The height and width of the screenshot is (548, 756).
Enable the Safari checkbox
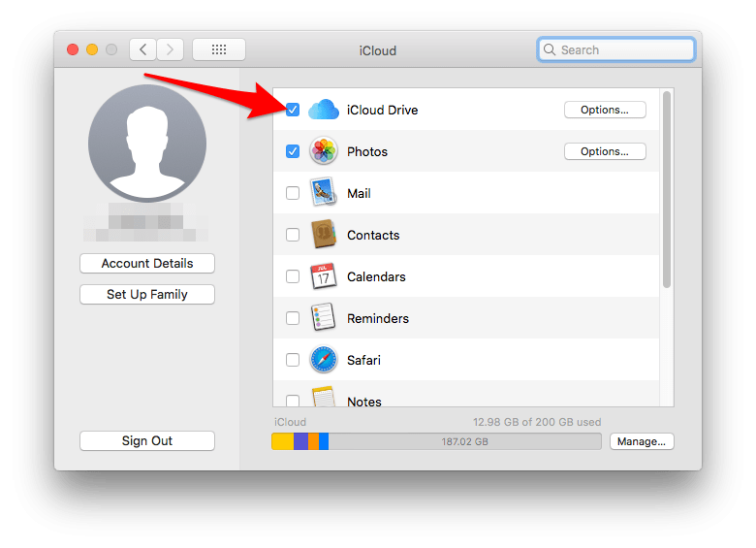(292, 360)
